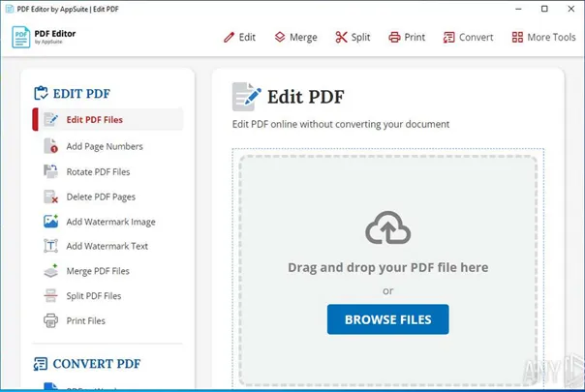Click the Delete PDF Pages icon
The height and width of the screenshot is (392, 585).
[50, 196]
